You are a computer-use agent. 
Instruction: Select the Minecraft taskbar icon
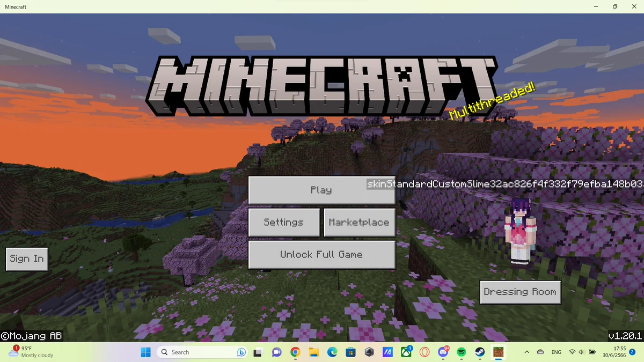pyautogui.click(x=499, y=352)
